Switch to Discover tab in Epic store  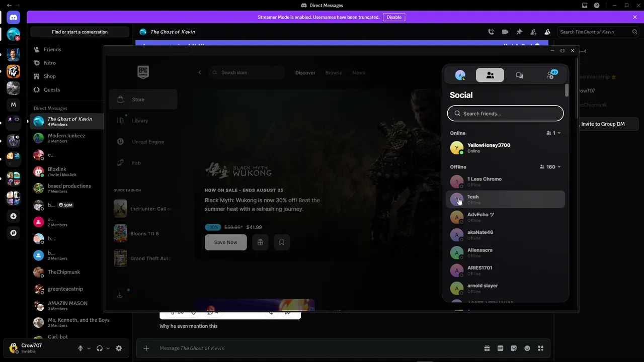pyautogui.click(x=305, y=73)
